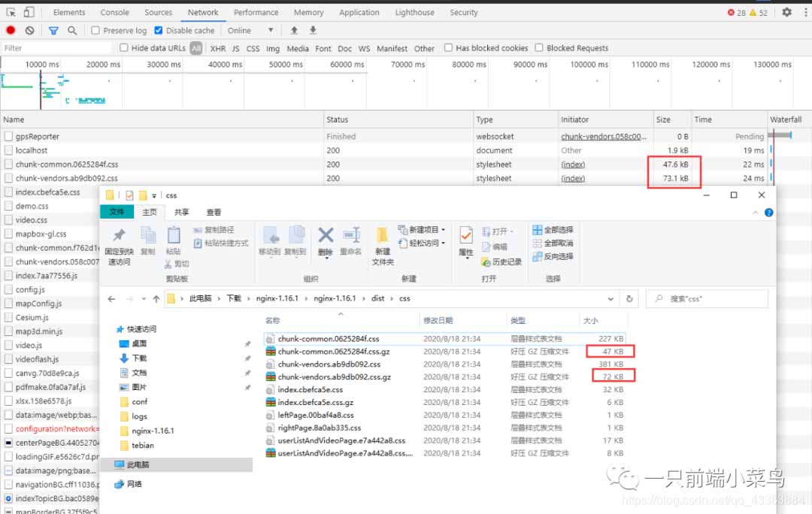Screen dimensions: 812x514
Task: Expand breadcrumb arrow after dist
Action: tap(392, 298)
